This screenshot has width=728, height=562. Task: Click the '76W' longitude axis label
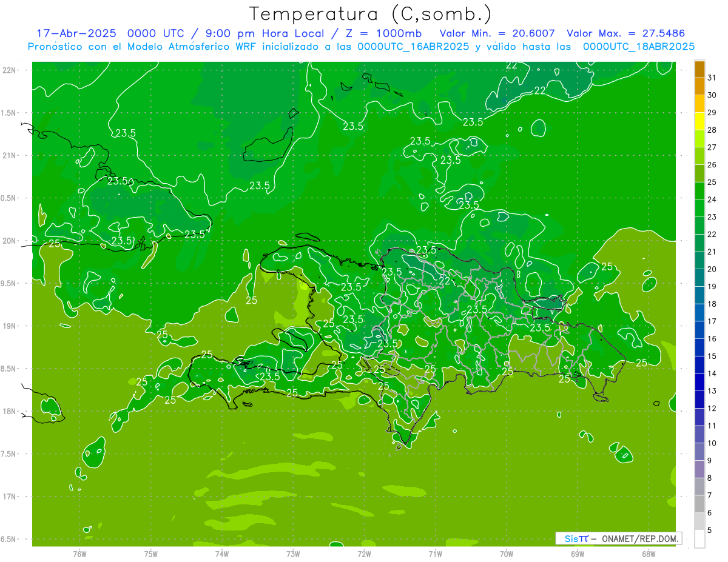79,554
